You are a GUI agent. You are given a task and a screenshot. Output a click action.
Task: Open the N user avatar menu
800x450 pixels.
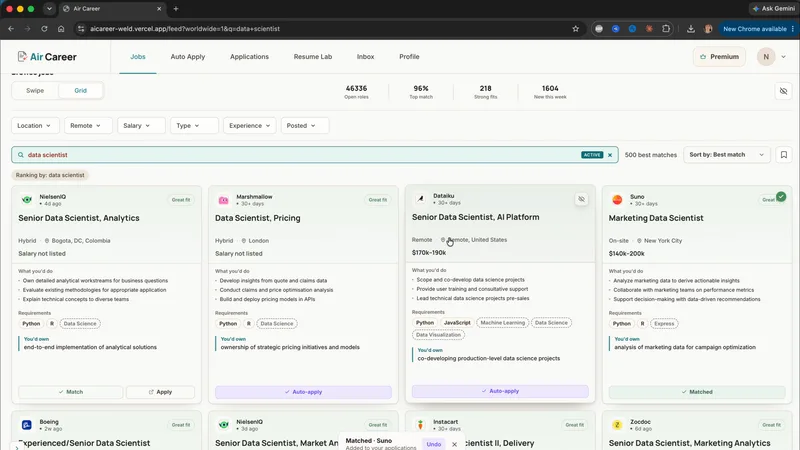point(766,57)
